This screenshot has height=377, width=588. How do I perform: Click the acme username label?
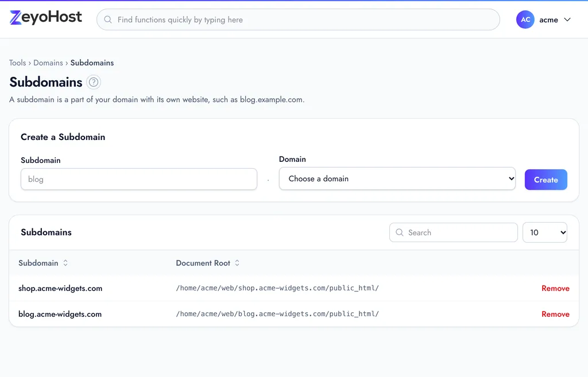[x=548, y=20]
